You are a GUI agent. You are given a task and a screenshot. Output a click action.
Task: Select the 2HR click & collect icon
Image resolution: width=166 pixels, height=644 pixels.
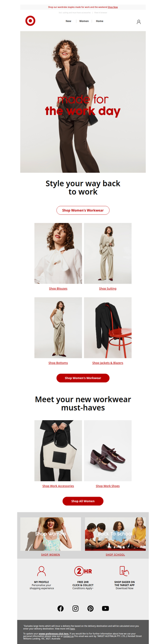pyautogui.click(x=83, y=571)
